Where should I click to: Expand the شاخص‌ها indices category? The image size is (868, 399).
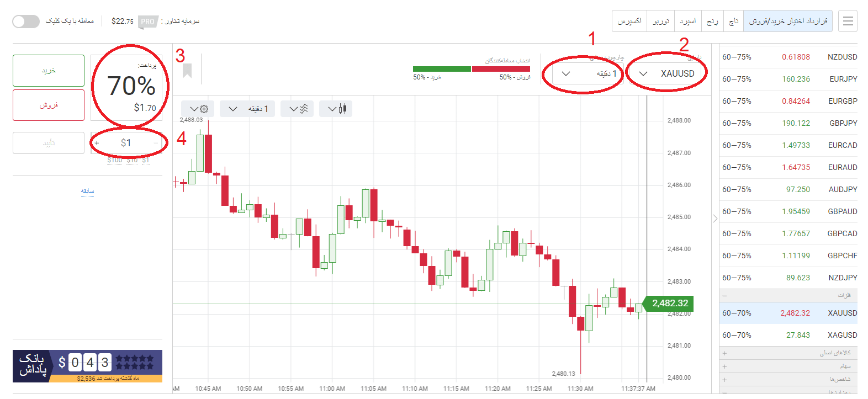pos(788,379)
